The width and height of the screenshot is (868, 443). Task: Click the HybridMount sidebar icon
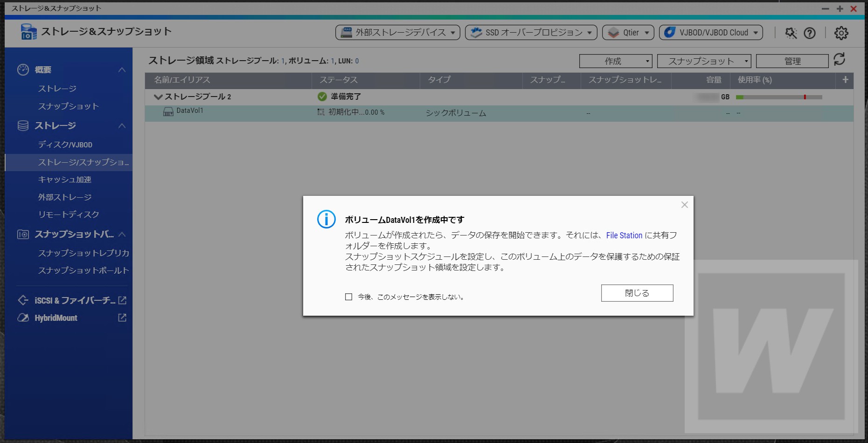pyautogui.click(x=23, y=318)
